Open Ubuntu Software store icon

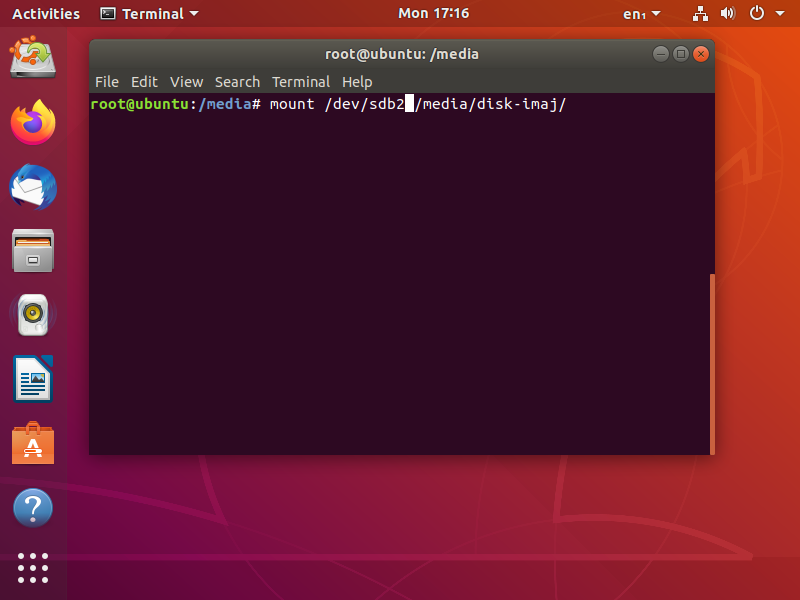(x=33, y=443)
